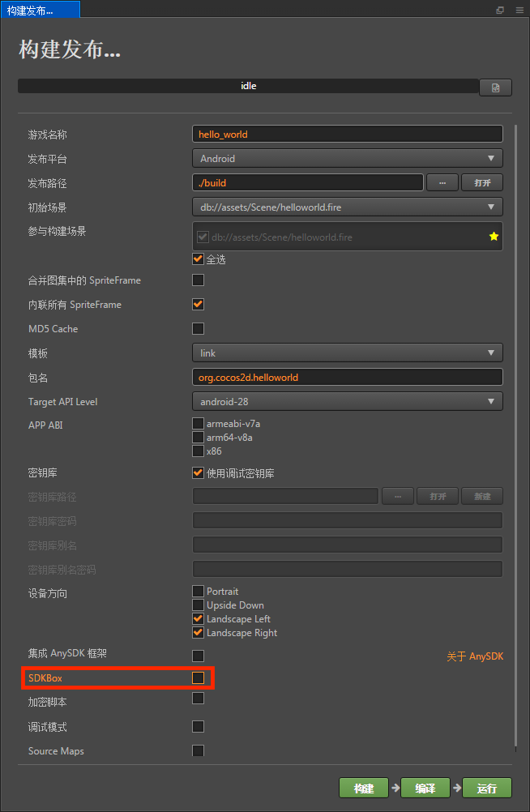The width and height of the screenshot is (530, 812).
Task: Click the 运行 run button
Action: [x=487, y=788]
